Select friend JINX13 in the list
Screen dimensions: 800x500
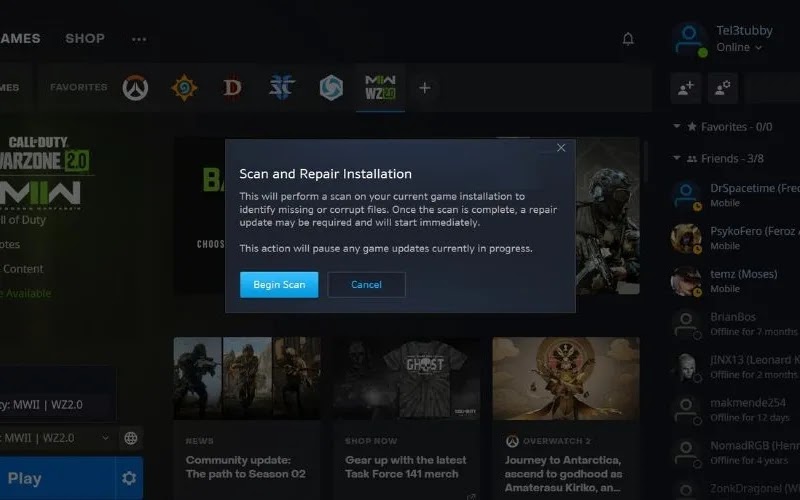tap(735, 366)
